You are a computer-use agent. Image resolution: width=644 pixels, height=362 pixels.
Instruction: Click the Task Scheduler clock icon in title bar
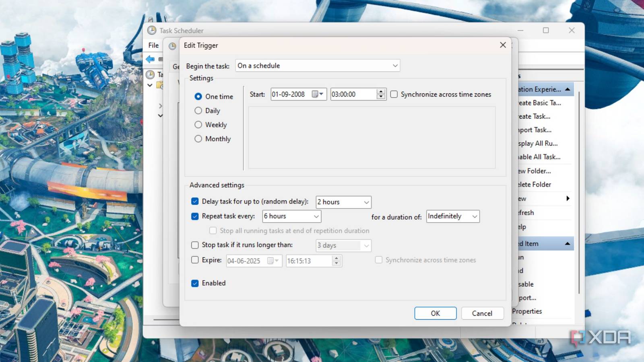click(x=152, y=30)
